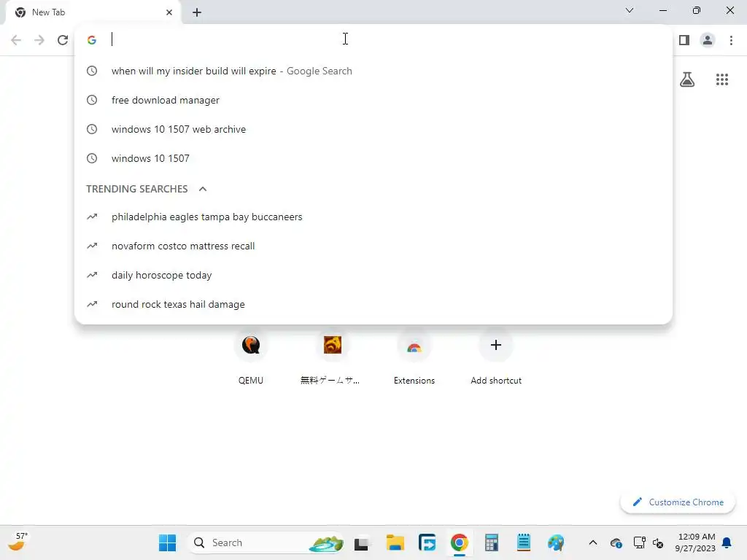Open the Chrome profile avatar menu
Viewport: 747px width, 560px height.
(708, 40)
